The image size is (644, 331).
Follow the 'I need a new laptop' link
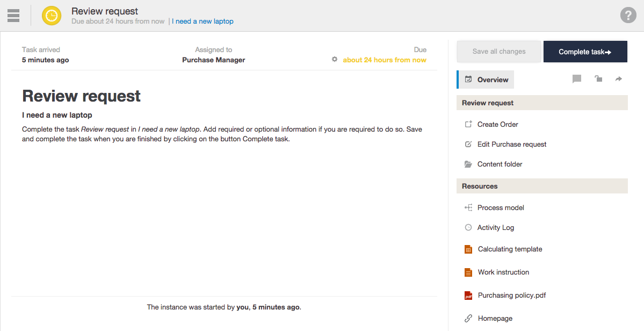202,21
